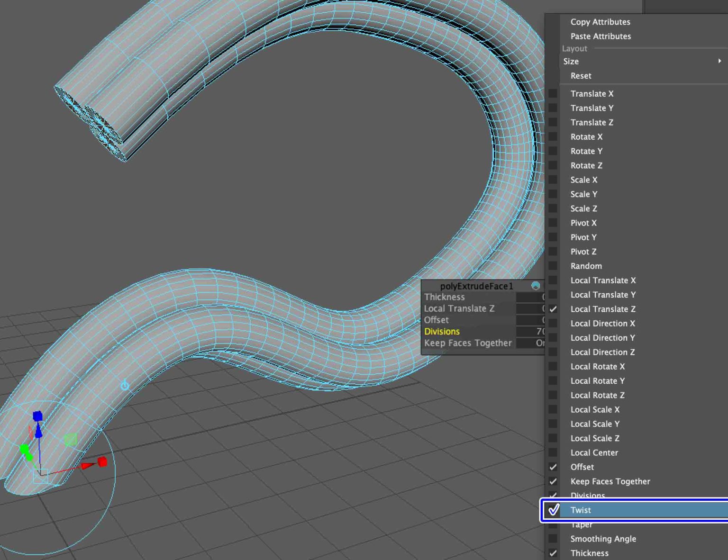The height and width of the screenshot is (560, 728).
Task: Toggle the Random attribute checkbox
Action: (x=553, y=266)
